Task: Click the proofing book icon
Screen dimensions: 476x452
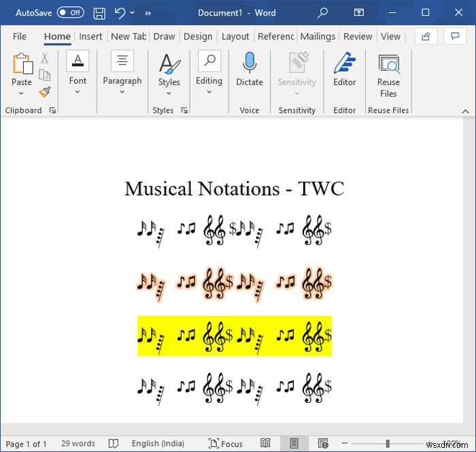Action: (114, 443)
